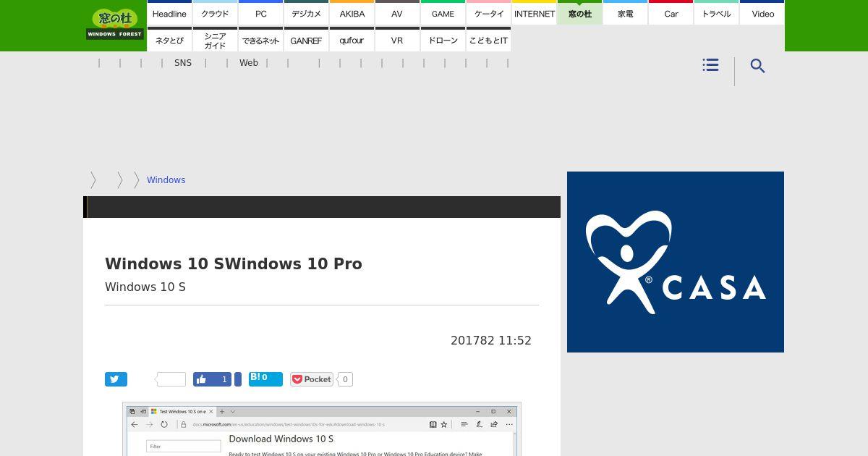Save the article to Pocket

(x=311, y=379)
